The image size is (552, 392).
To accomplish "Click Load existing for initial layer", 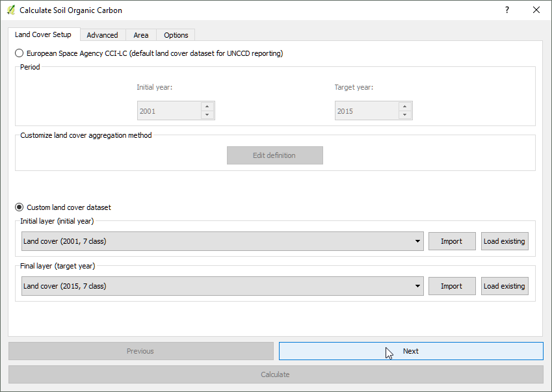I will [504, 241].
